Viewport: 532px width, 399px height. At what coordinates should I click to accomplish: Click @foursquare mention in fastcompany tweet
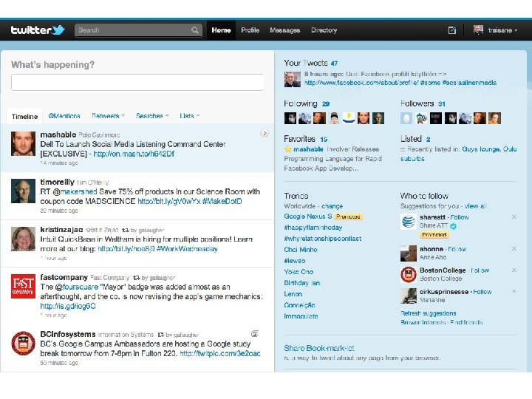76,287
